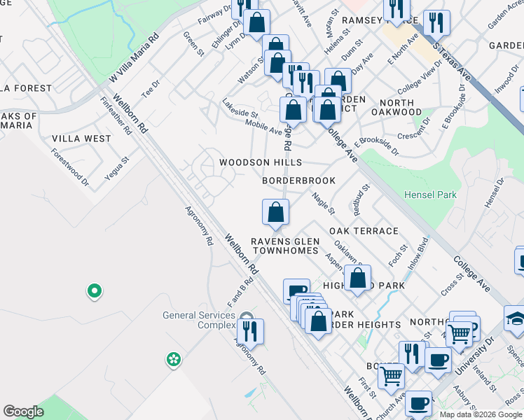Click the shopping bag marker near Watson St

pos(277,65)
